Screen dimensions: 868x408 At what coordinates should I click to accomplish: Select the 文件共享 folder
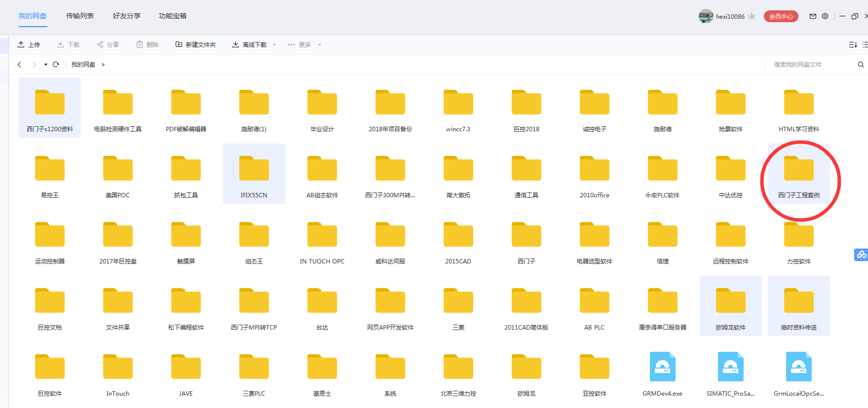[118, 306]
